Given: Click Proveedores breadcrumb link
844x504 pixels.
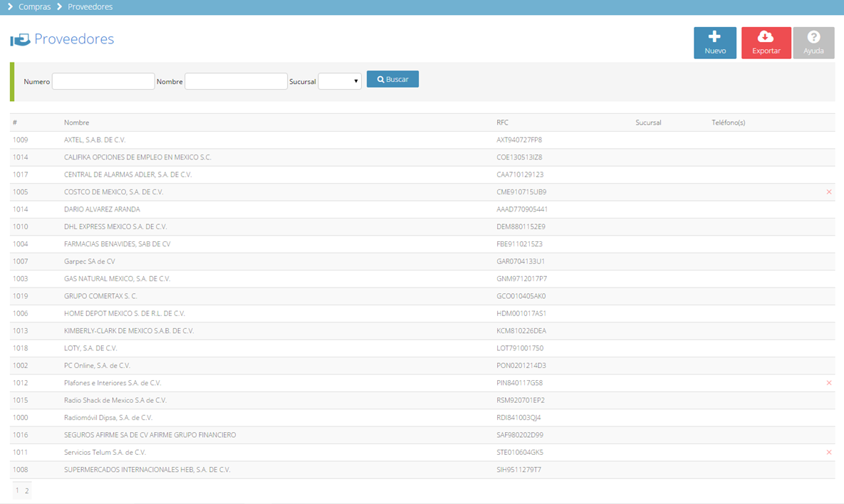Looking at the screenshot, I should point(90,7).
